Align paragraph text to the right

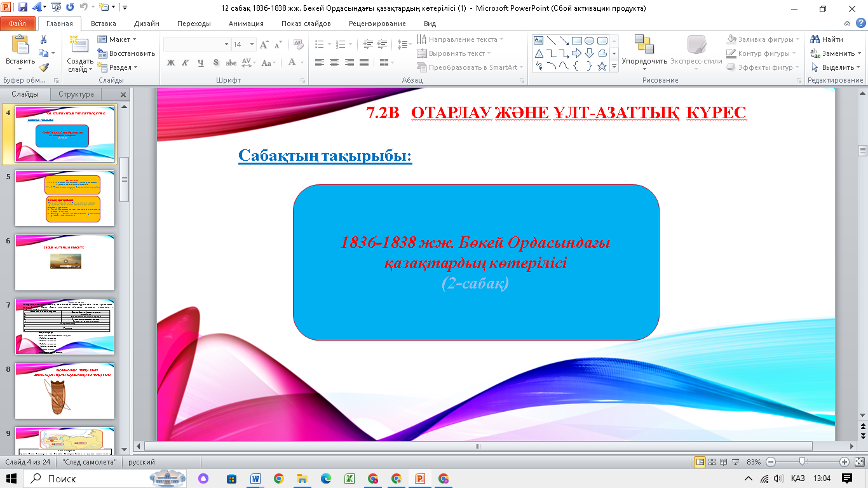point(349,62)
